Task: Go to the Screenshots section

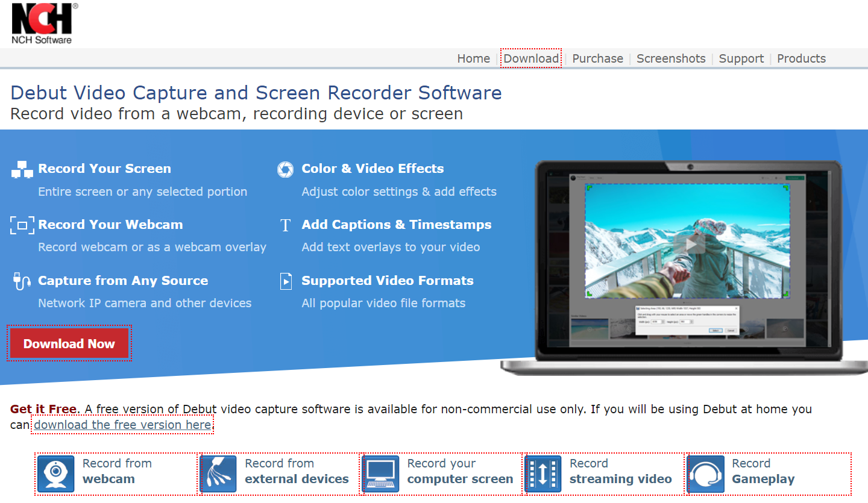Action: coord(671,58)
